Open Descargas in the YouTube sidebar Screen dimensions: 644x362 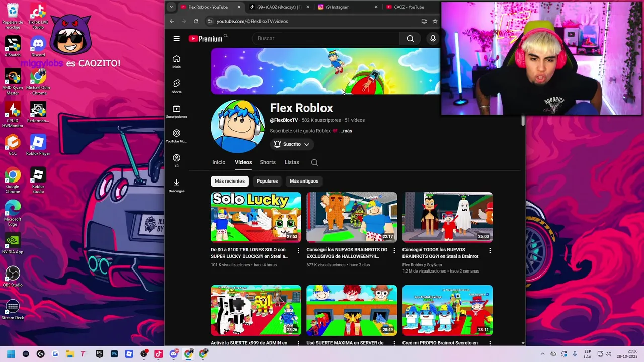(176, 186)
